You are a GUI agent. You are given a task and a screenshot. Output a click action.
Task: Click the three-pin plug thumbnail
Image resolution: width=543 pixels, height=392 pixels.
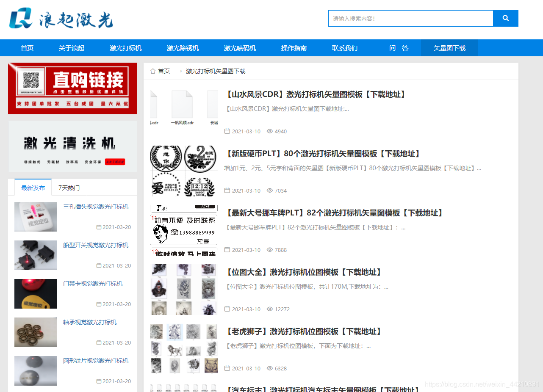[x=36, y=217]
